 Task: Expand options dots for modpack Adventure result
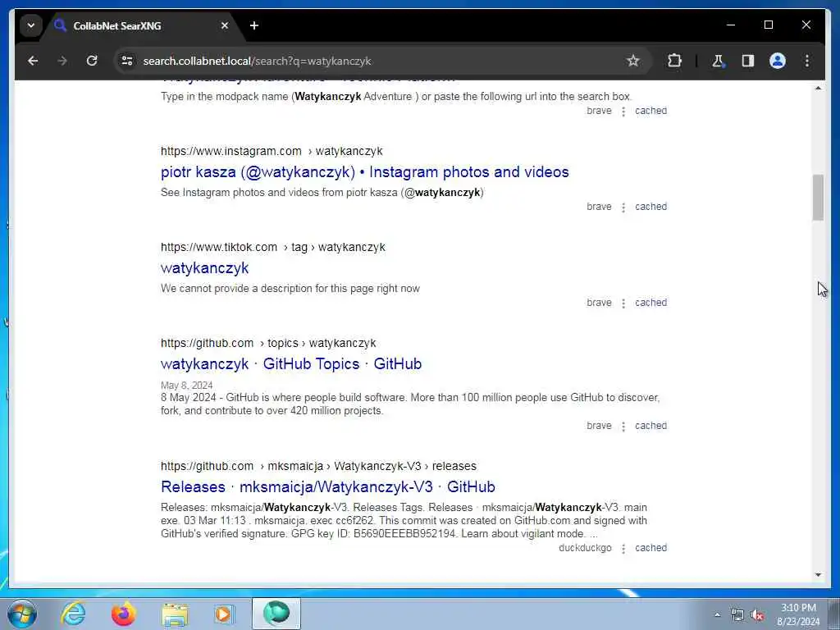[x=623, y=112]
